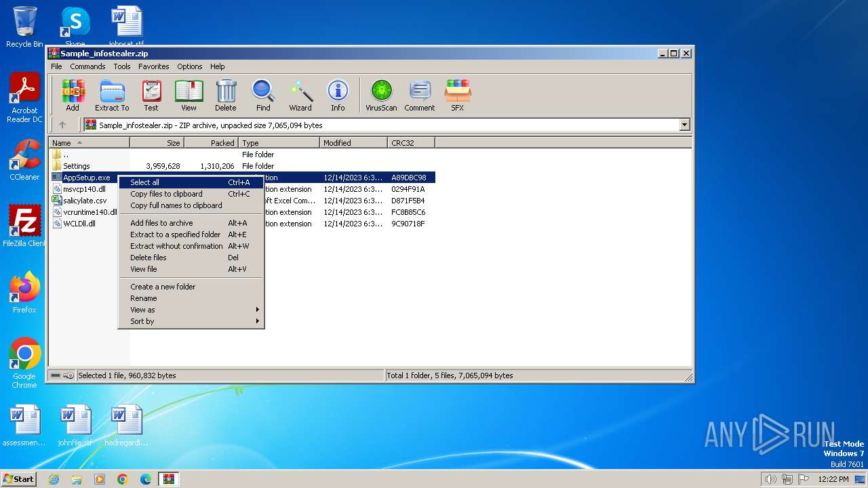Screen dimensions: 868x488
Task: Choose Delete files in context menu
Action: pyautogui.click(x=191, y=258)
